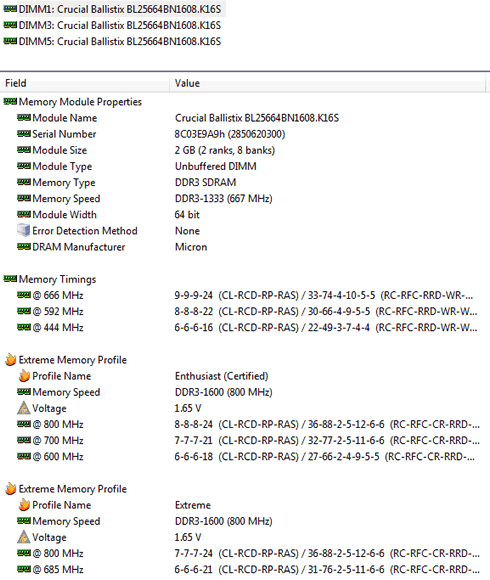Viewport: 490px width, 580px height.
Task: Click the Module Size row icon
Action: click(x=24, y=149)
